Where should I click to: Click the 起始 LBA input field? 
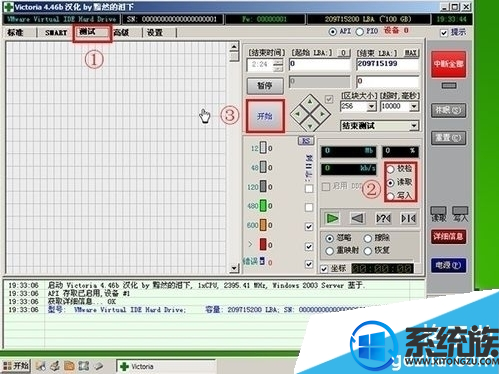point(320,64)
